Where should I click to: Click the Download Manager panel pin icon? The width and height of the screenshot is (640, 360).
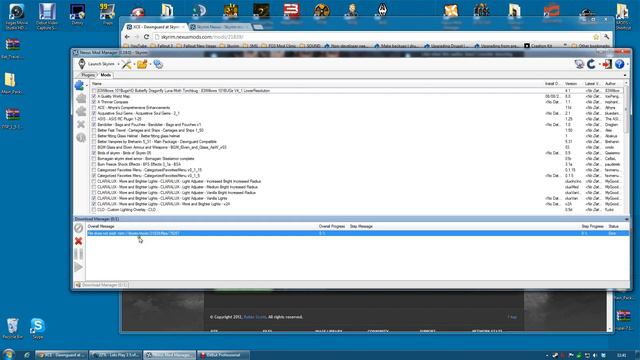click(x=627, y=219)
